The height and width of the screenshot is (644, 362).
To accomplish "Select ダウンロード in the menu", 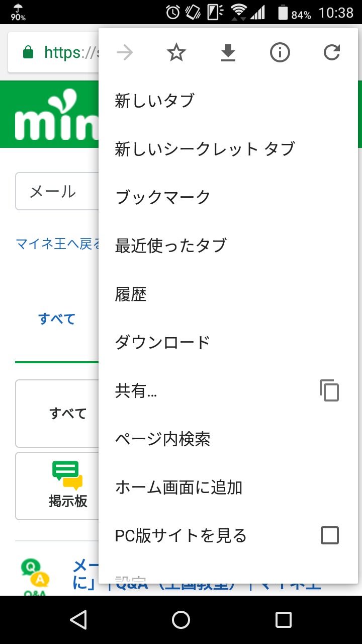I will pos(162,342).
